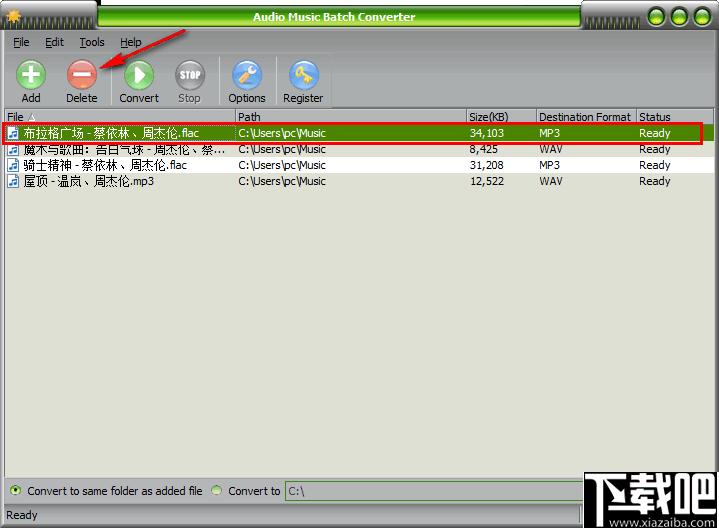Open the Edit menu
Viewport: 719px width, 528px height.
point(54,42)
